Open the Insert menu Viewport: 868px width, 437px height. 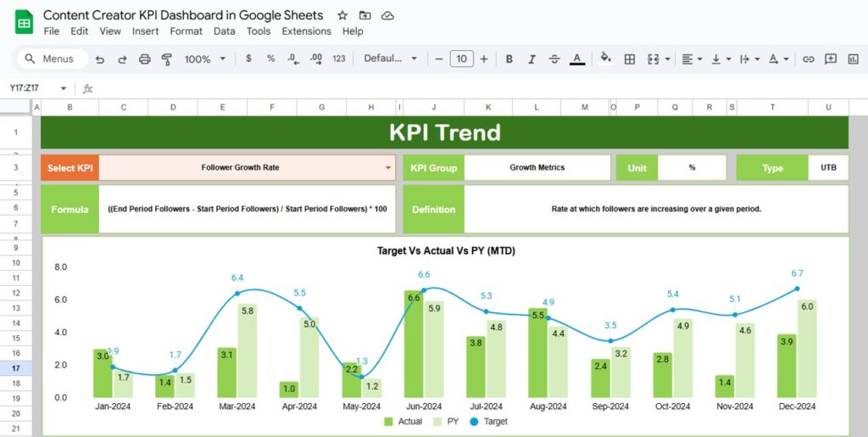click(146, 31)
